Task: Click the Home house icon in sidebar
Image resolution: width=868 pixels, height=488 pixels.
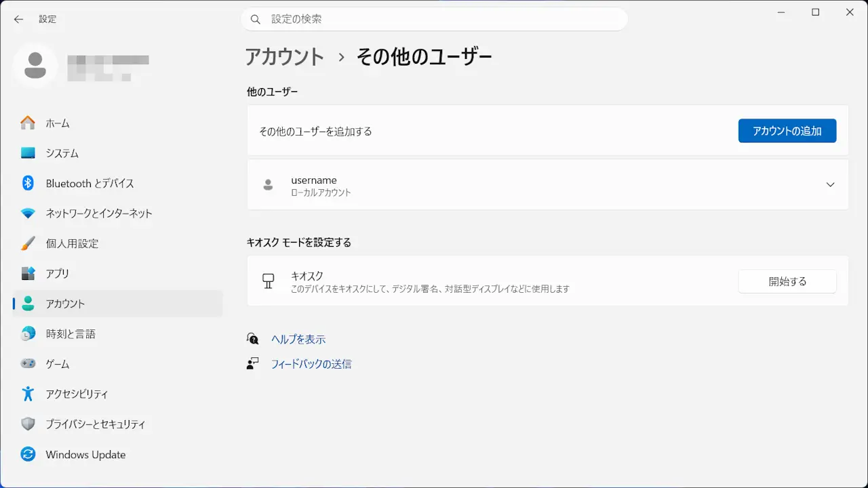Action: click(28, 123)
